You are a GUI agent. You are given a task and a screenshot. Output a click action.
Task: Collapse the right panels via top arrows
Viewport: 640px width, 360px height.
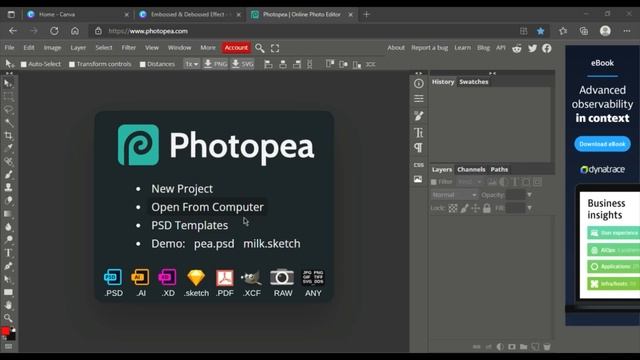tap(493, 73)
